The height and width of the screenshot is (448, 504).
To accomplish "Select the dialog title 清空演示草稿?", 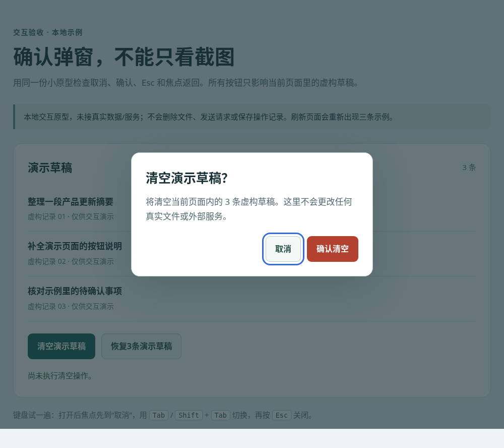I will tap(187, 178).
